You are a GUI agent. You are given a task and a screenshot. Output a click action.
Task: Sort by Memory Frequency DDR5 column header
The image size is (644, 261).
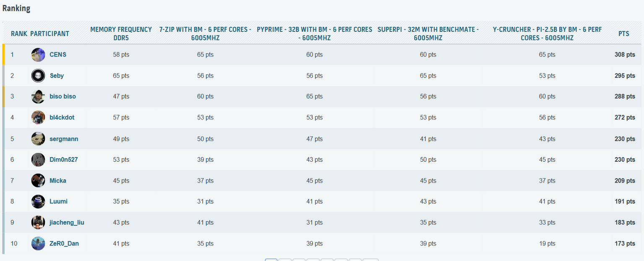point(121,34)
